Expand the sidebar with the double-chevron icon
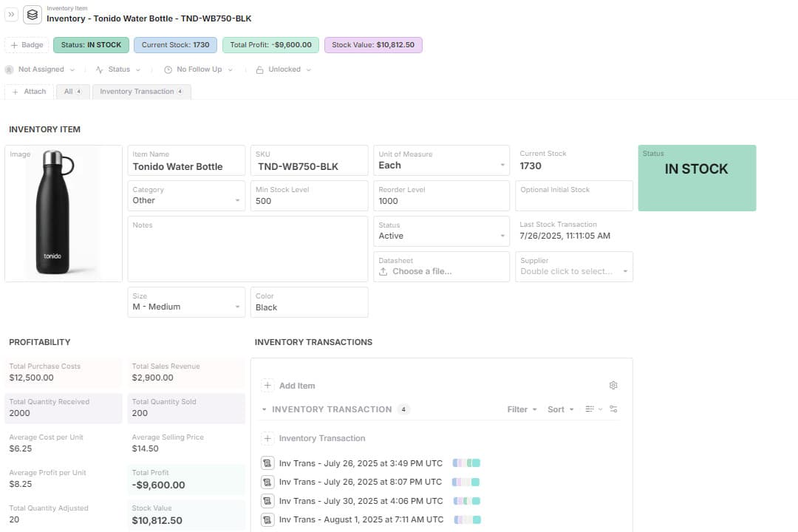Viewport: 798px width, 532px height. click(x=12, y=14)
